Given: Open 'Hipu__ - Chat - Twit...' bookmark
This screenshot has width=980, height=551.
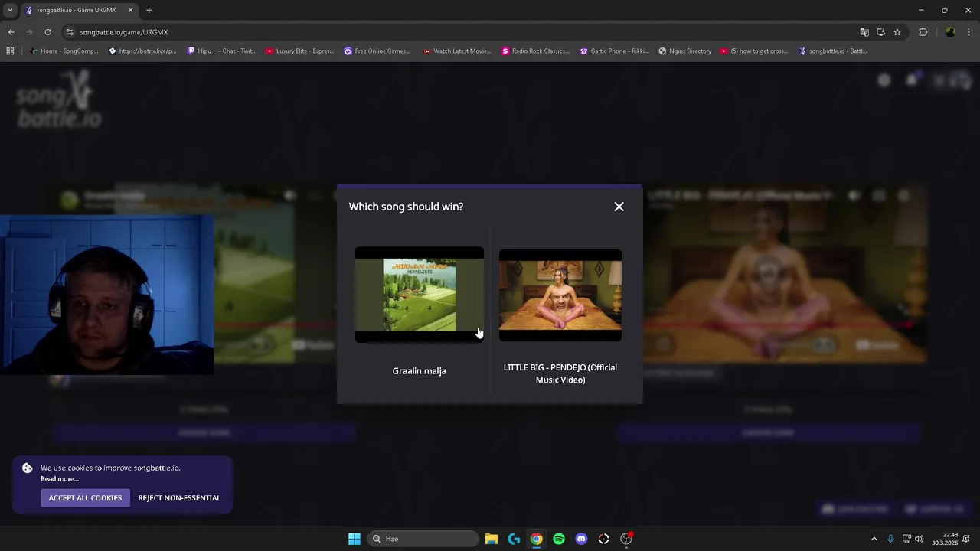Looking at the screenshot, I should click(222, 51).
